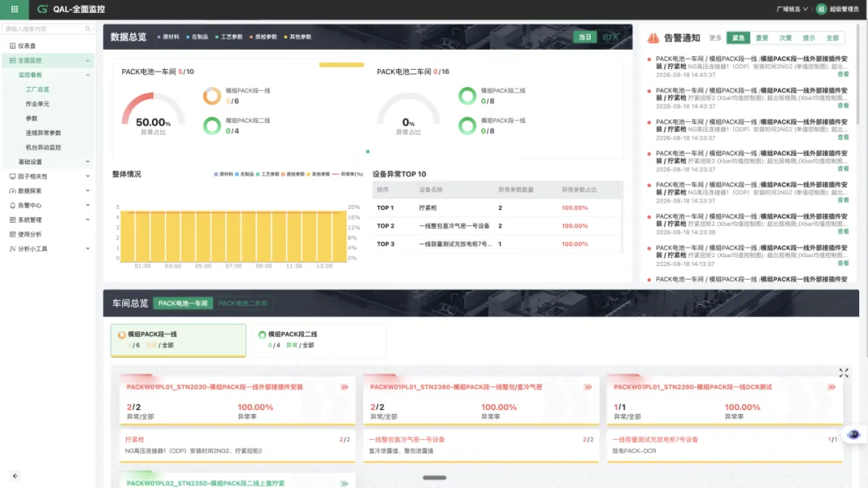Toggle 质检参数 legend in 数据总览 header
Screen dimensions: 868x488
pos(264,36)
